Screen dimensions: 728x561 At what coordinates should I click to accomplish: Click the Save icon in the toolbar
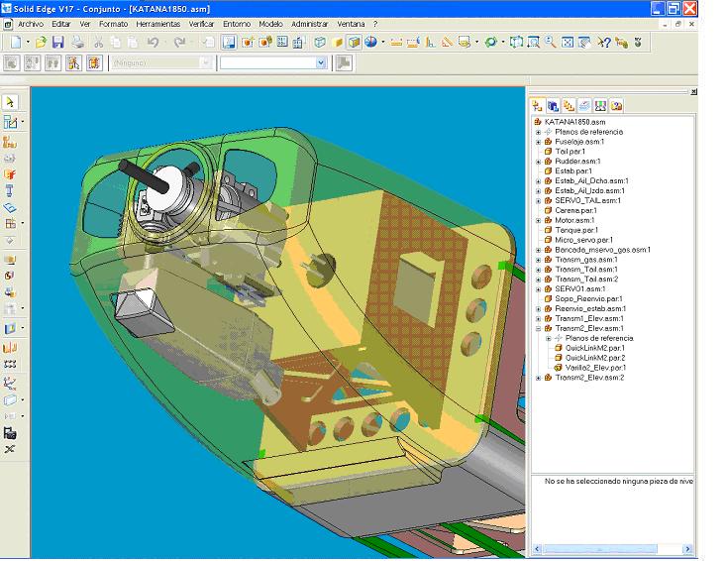coord(58,43)
